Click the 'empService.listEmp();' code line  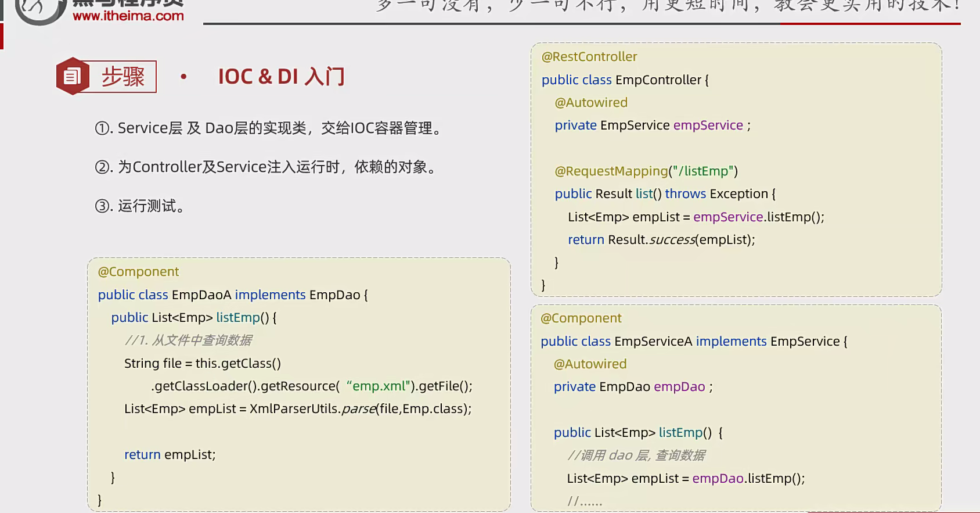(696, 217)
